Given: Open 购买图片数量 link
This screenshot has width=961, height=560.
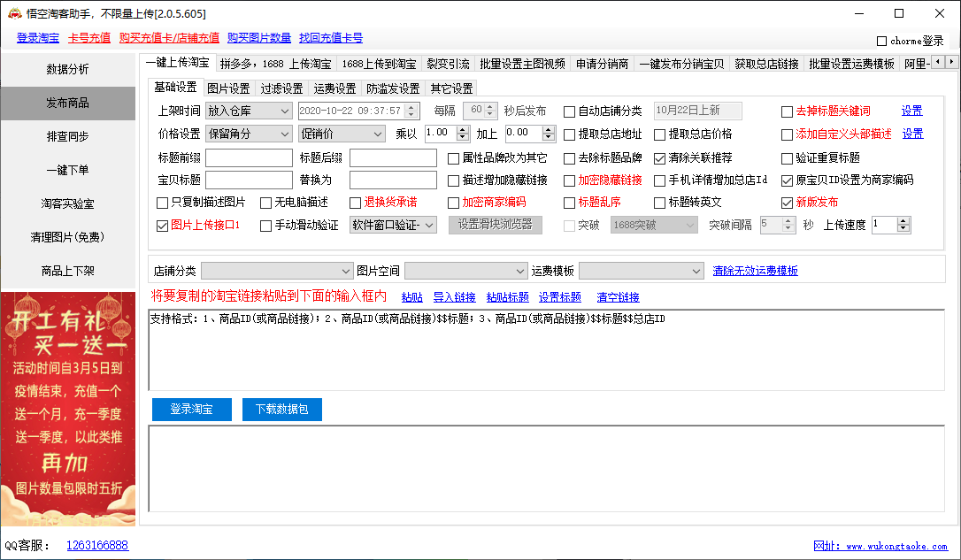Looking at the screenshot, I should click(x=259, y=38).
